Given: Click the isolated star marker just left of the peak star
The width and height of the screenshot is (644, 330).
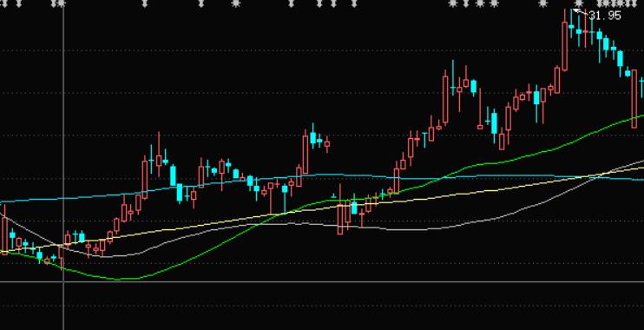Looking at the screenshot, I should pyautogui.click(x=543, y=3).
